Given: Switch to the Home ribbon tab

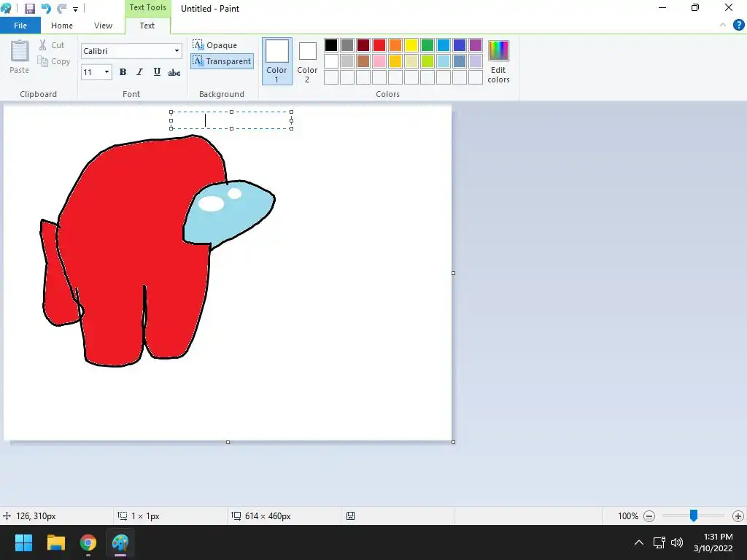Looking at the screenshot, I should [x=62, y=26].
